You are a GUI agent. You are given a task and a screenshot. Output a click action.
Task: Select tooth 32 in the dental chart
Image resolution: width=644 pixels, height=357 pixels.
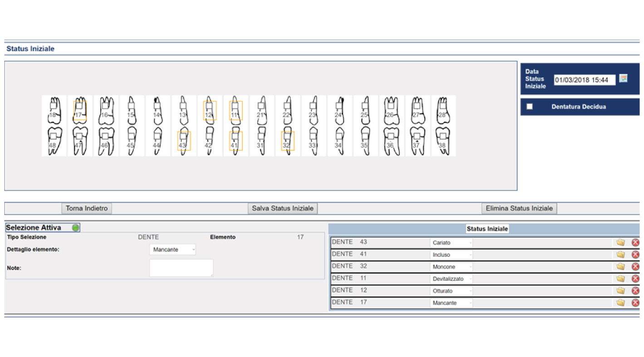point(287,141)
